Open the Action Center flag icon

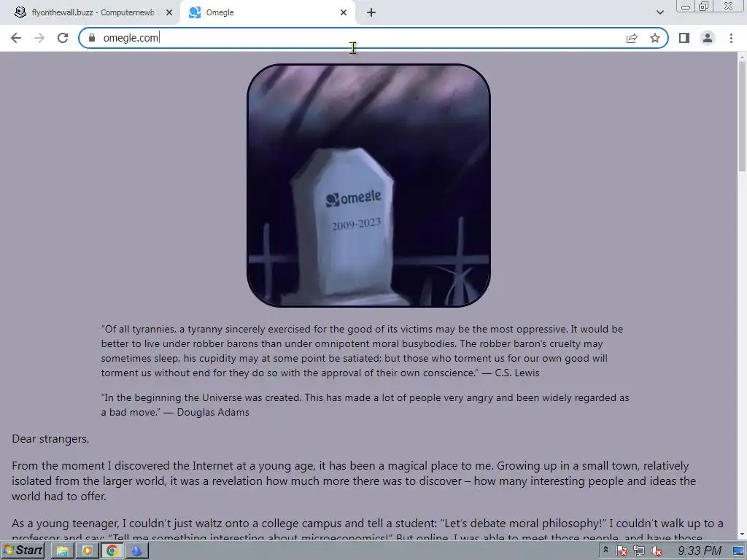tap(622, 551)
